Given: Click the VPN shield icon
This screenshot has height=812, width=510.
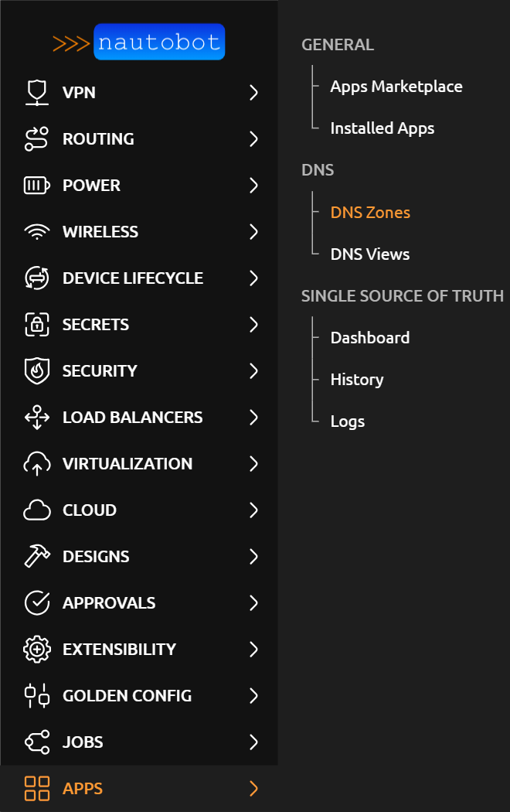Looking at the screenshot, I should point(36,92).
